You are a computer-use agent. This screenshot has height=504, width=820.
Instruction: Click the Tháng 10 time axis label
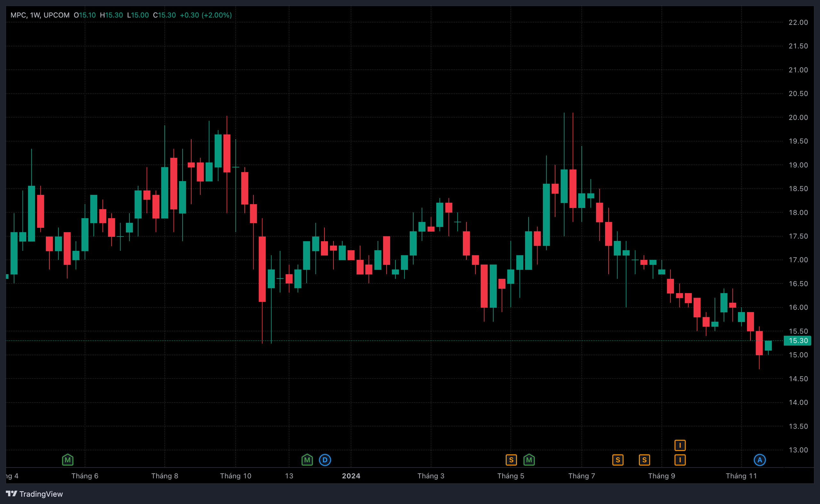(x=235, y=476)
